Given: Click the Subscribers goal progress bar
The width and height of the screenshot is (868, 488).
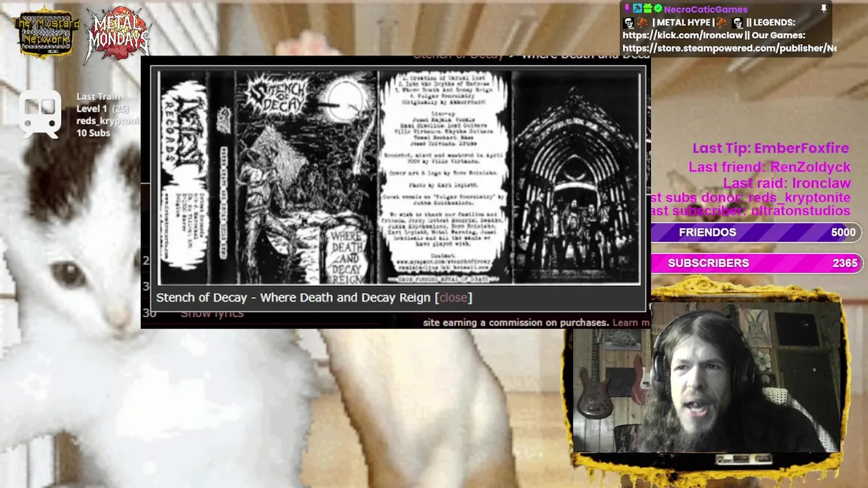Looking at the screenshot, I should (756, 263).
